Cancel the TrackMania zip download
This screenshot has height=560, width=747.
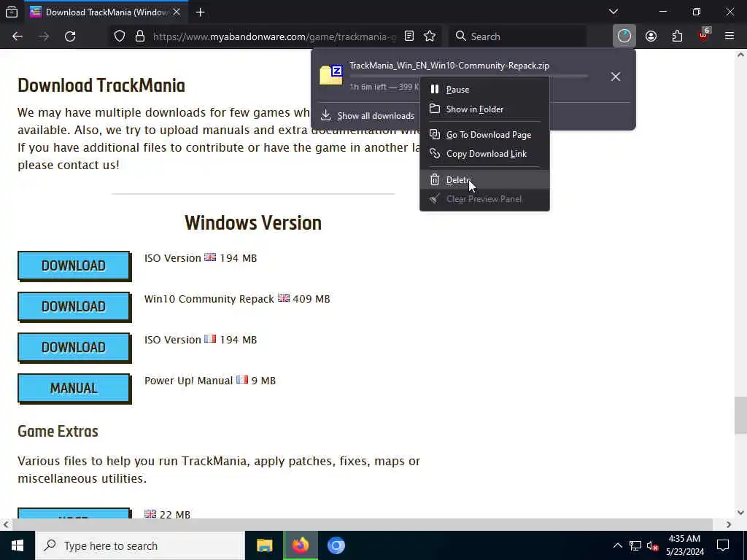pos(616,77)
